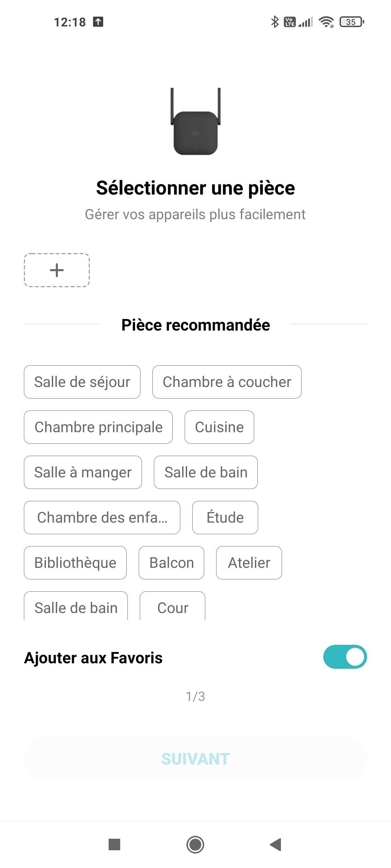Viewport: 391px width, 868px height.
Task: Choose the Étude room chip
Action: click(225, 518)
